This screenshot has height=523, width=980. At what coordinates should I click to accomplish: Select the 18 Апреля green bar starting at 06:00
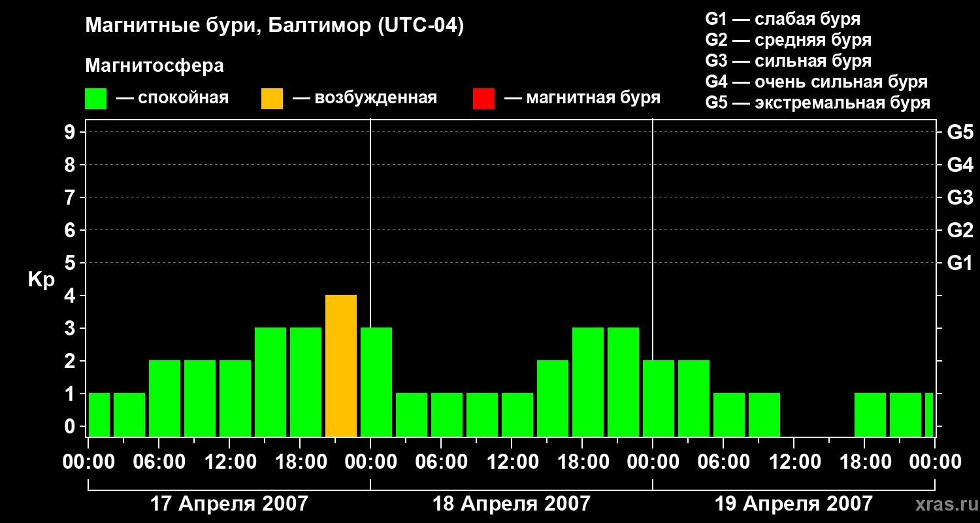pyautogui.click(x=447, y=415)
